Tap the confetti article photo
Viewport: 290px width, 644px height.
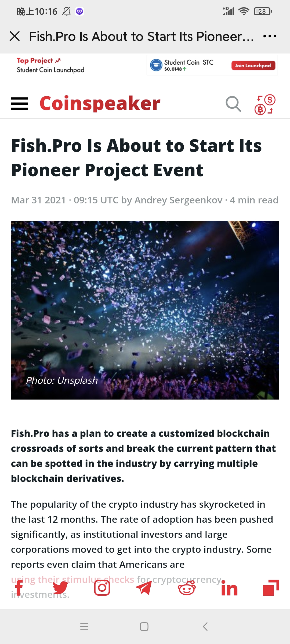[145, 310]
